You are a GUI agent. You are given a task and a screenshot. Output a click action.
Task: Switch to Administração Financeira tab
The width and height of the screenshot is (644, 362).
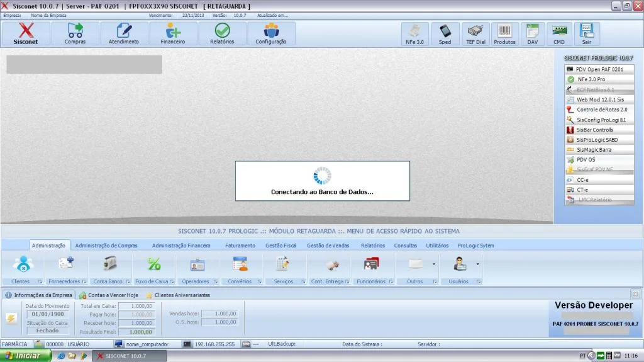(x=181, y=246)
